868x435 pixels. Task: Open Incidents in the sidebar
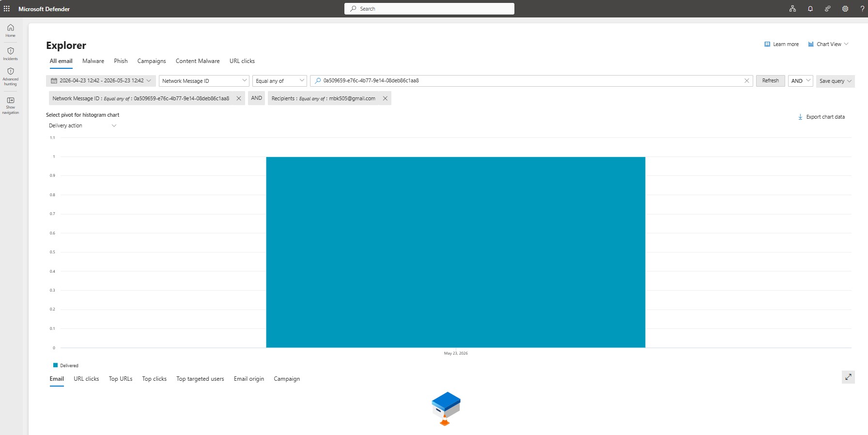tap(11, 54)
